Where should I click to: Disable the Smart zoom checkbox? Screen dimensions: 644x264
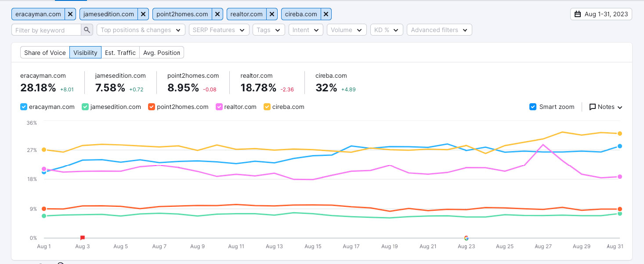click(533, 107)
